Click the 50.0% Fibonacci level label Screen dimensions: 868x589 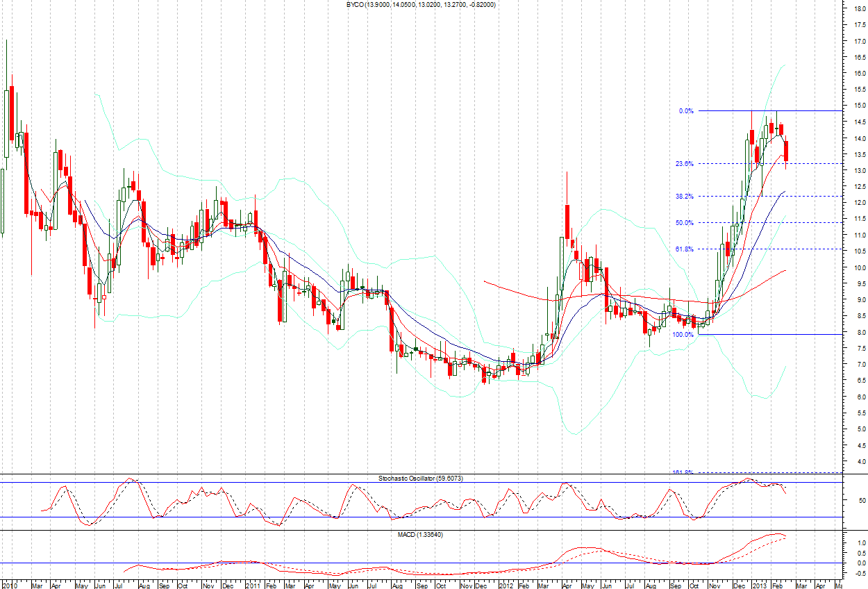(x=684, y=223)
